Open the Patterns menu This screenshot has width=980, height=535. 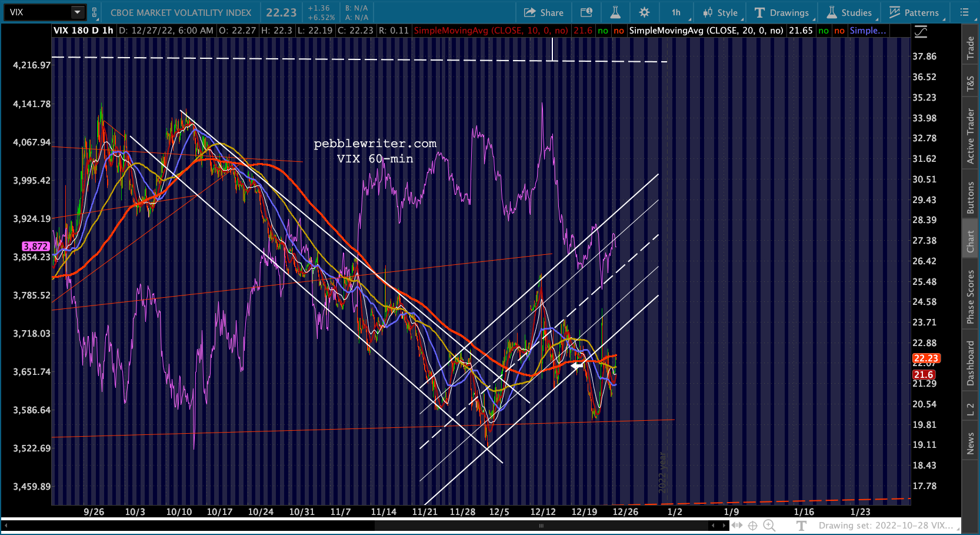[x=915, y=12]
